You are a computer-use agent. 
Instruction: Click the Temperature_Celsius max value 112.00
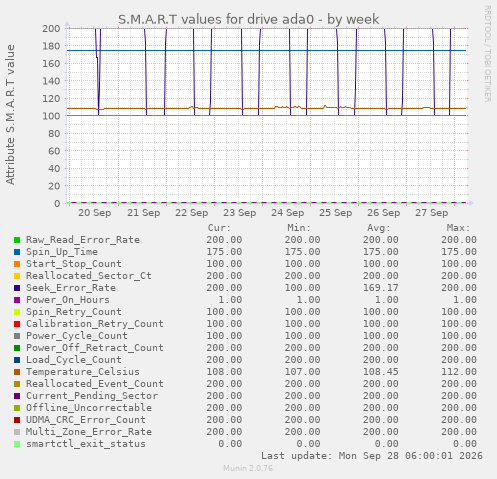[x=459, y=372]
